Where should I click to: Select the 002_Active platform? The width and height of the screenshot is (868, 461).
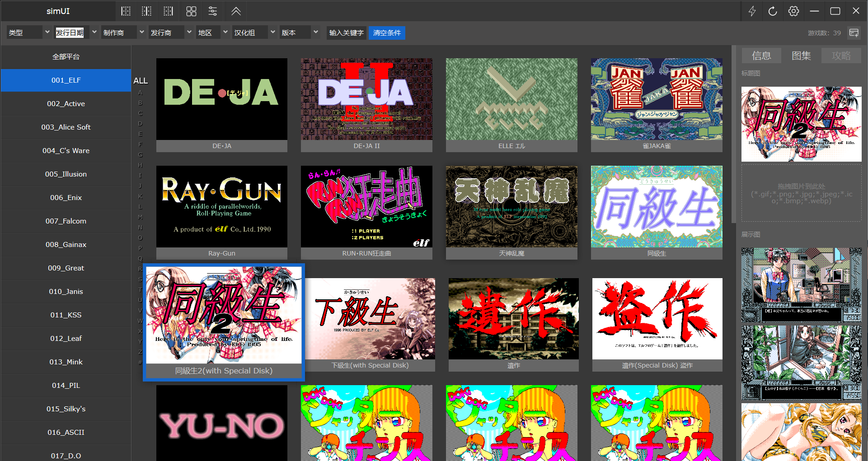pyautogui.click(x=66, y=104)
